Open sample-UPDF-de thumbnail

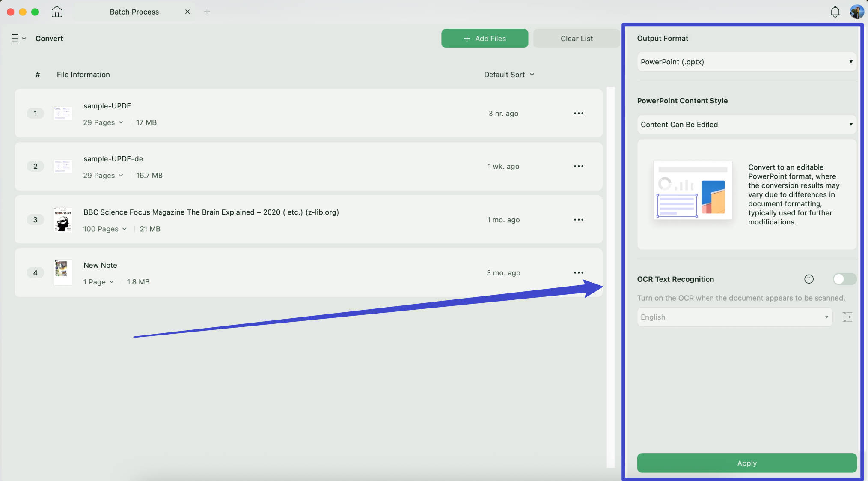[63, 166]
